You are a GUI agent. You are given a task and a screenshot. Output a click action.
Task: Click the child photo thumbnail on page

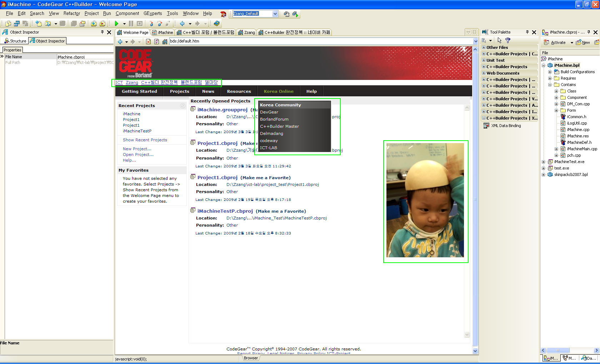(x=425, y=200)
